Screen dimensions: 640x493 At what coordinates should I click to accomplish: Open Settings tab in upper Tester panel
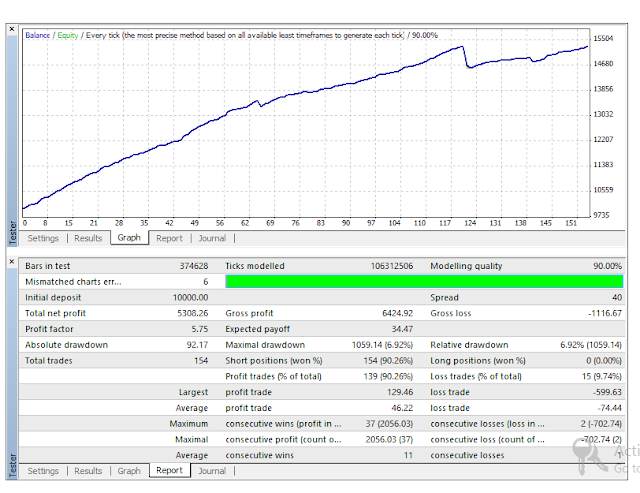(43, 238)
